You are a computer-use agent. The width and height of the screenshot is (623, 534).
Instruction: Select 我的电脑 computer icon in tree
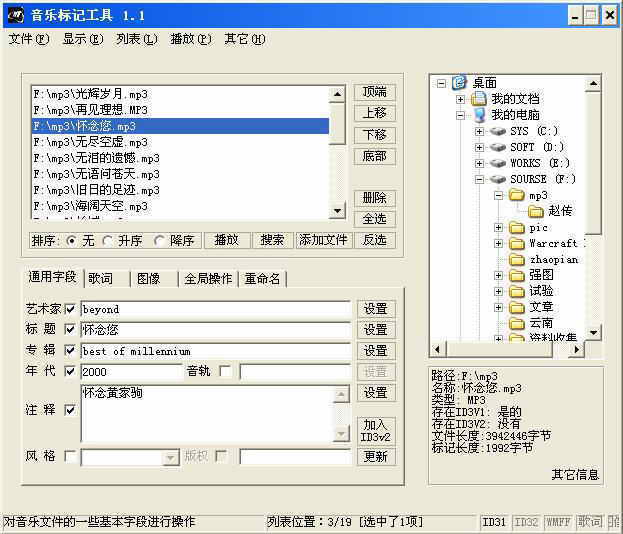point(479,115)
